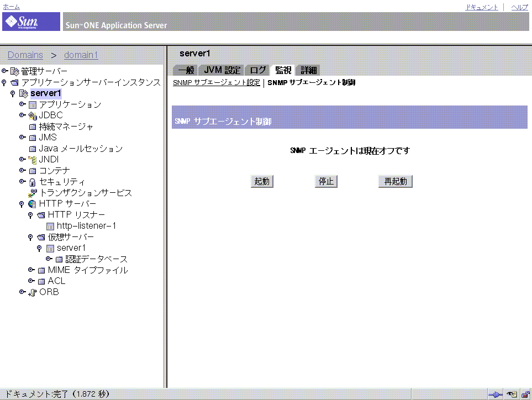This screenshot has width=532, height=400.
Task: Go to the Domains breadcrumb link
Action: (25, 55)
